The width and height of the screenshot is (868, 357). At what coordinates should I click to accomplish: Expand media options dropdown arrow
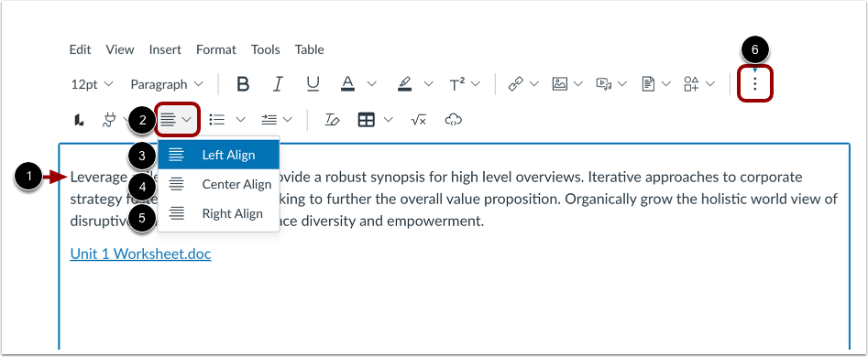pos(622,84)
